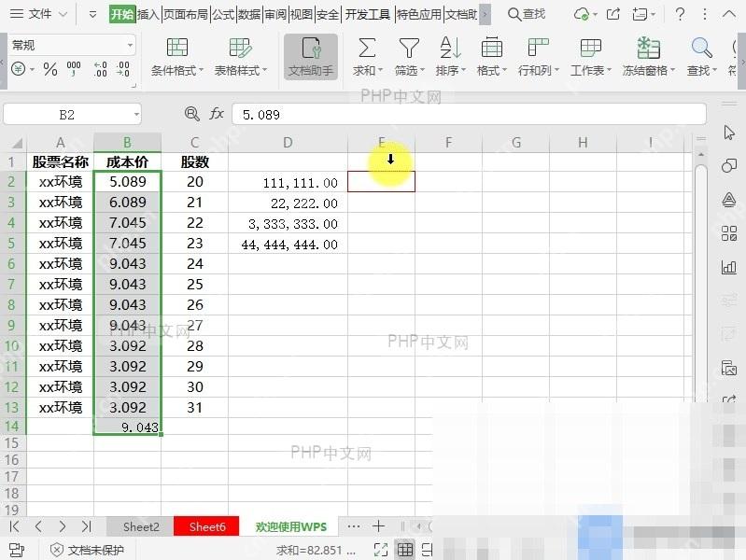Open the chart icon in sidebar
This screenshot has width=746, height=560.
(729, 267)
